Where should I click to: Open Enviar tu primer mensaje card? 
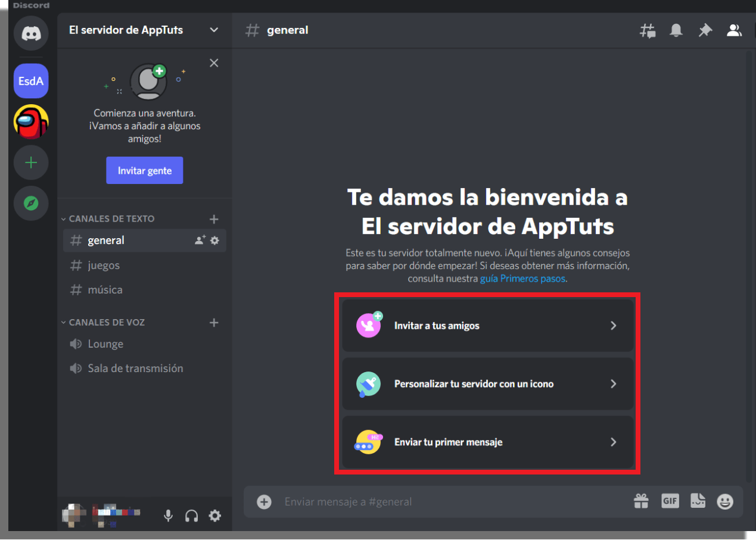[487, 442]
